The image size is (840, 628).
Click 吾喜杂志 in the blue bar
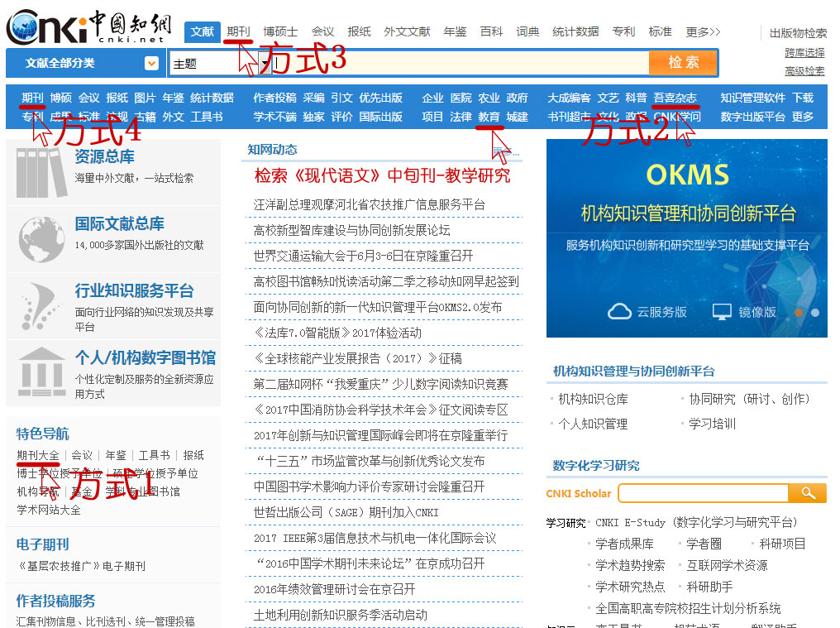coord(675,98)
